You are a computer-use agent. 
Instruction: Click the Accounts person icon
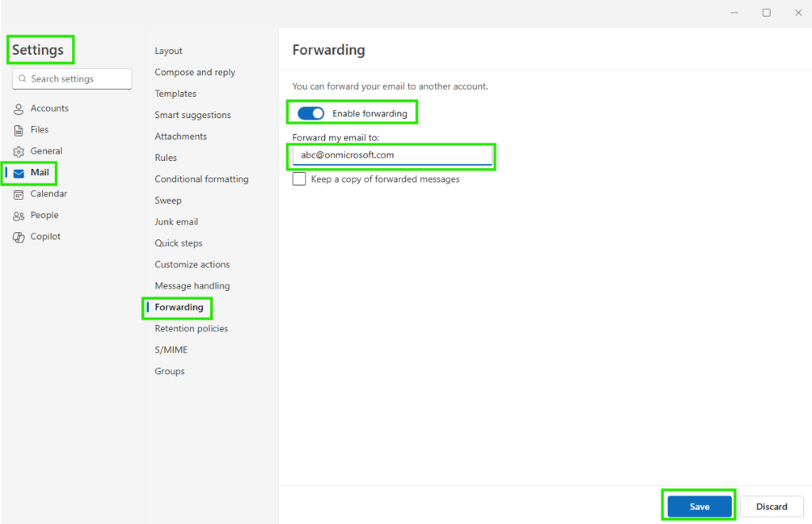click(19, 109)
